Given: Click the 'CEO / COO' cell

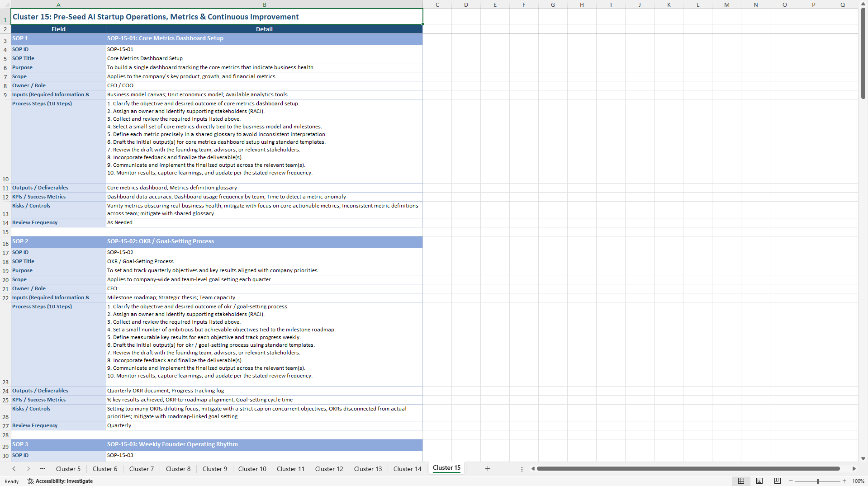Looking at the screenshot, I should pos(265,85).
